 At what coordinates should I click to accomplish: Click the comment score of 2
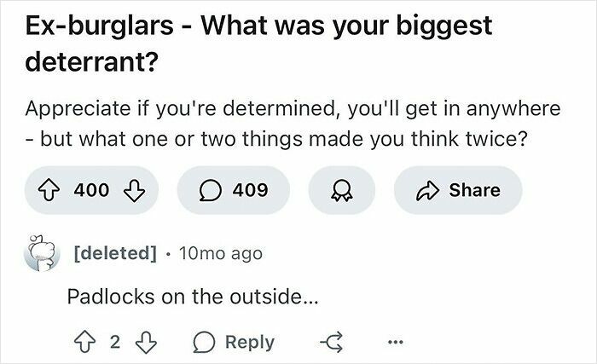click(x=115, y=342)
